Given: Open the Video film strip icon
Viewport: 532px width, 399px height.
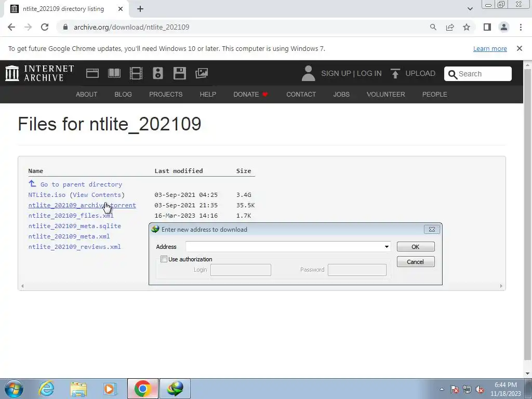Looking at the screenshot, I should point(136,73).
